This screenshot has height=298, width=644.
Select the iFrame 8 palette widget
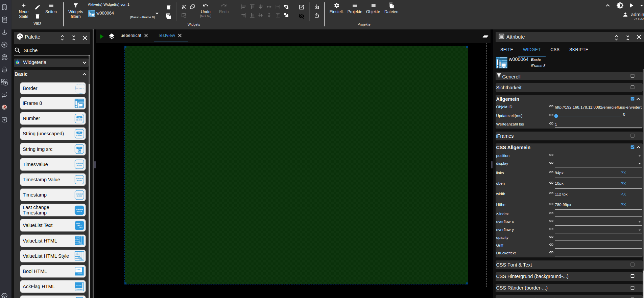click(53, 103)
